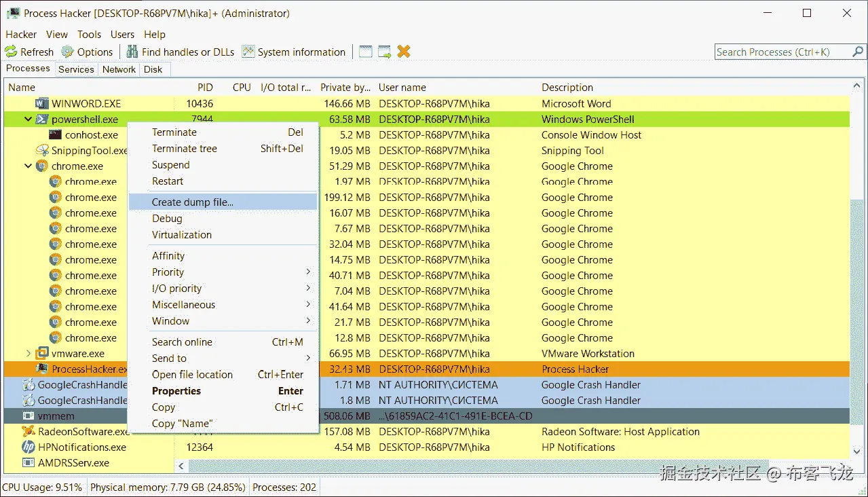Click the SnippingTool.exe scissors icon

(x=42, y=151)
